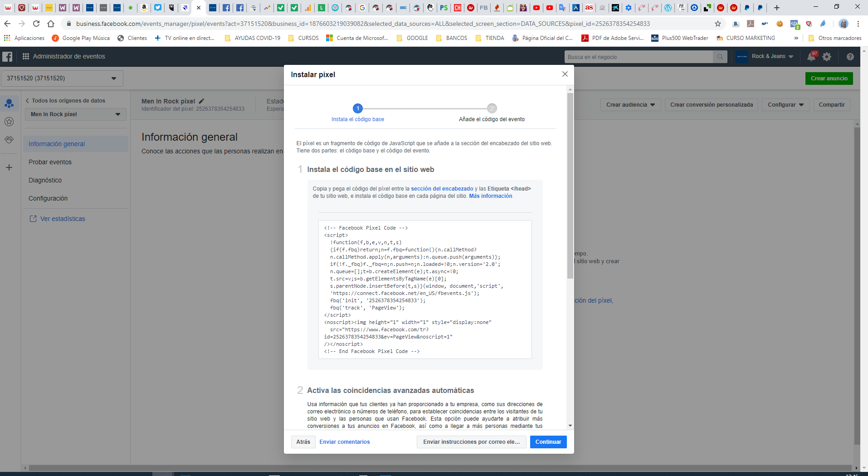Open the TIENDA bookmark folder
This screenshot has width=868, height=476.
click(x=490, y=38)
